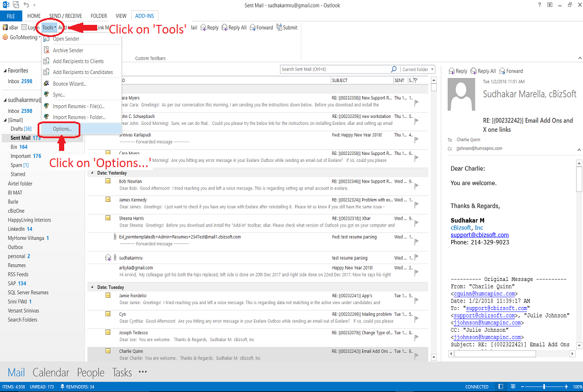Click the sender avatar placeholder
This screenshot has height=392, width=583.
pos(461,94)
